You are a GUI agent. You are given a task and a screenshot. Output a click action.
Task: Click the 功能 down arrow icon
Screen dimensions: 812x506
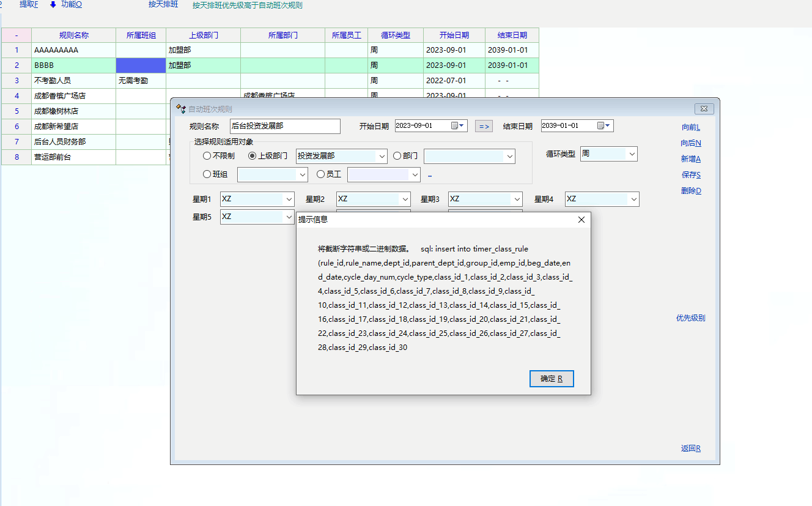point(53,5)
